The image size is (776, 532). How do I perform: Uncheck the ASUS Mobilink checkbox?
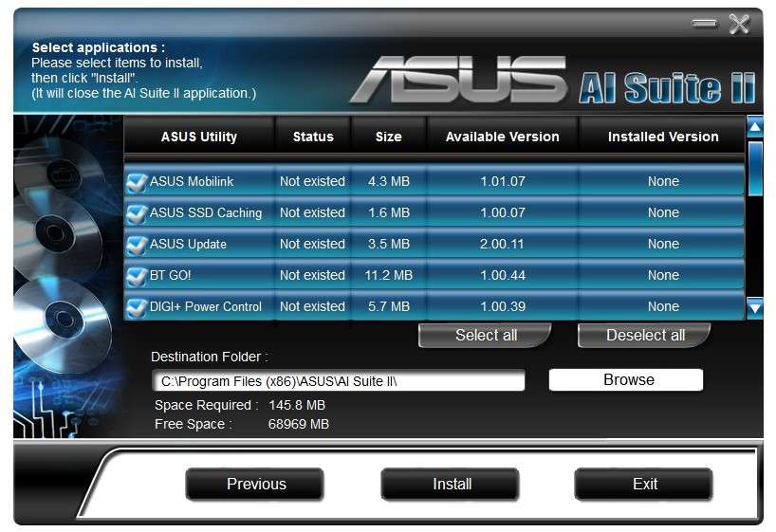(136, 182)
